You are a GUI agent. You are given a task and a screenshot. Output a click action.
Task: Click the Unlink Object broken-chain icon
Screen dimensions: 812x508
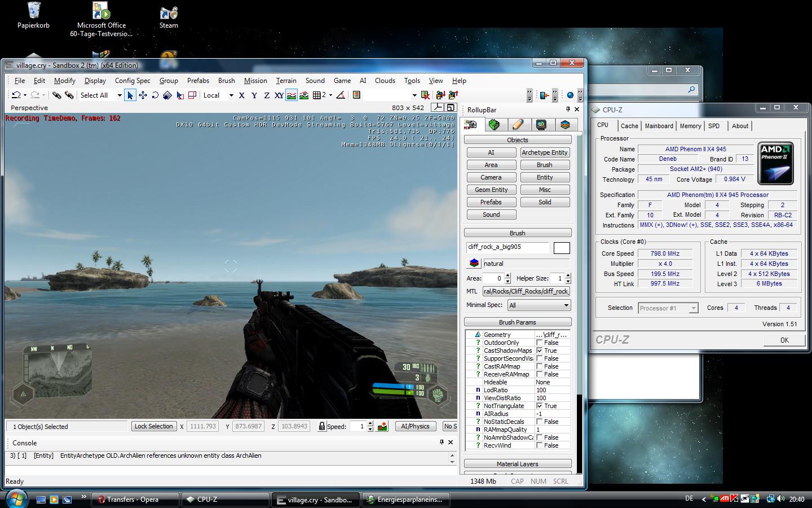pos(69,95)
